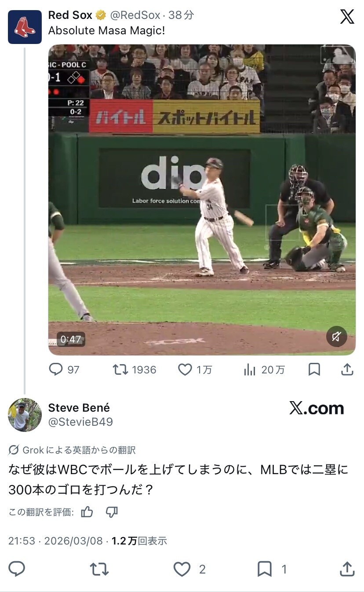The width and height of the screenshot is (364, 592).
Task: Open Steve Bené profile picture
Action: [25, 415]
